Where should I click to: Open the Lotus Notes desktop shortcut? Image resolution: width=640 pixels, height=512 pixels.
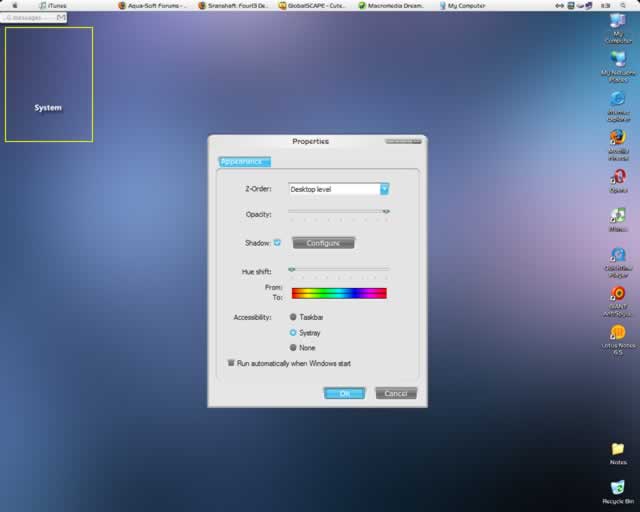pos(618,340)
